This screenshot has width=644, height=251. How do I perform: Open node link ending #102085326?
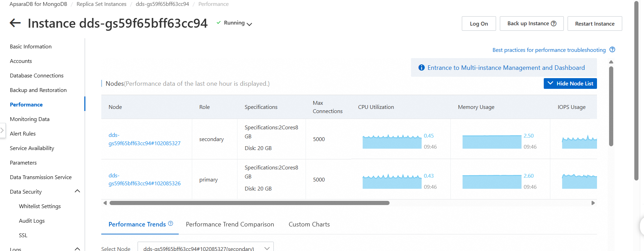pos(144,179)
